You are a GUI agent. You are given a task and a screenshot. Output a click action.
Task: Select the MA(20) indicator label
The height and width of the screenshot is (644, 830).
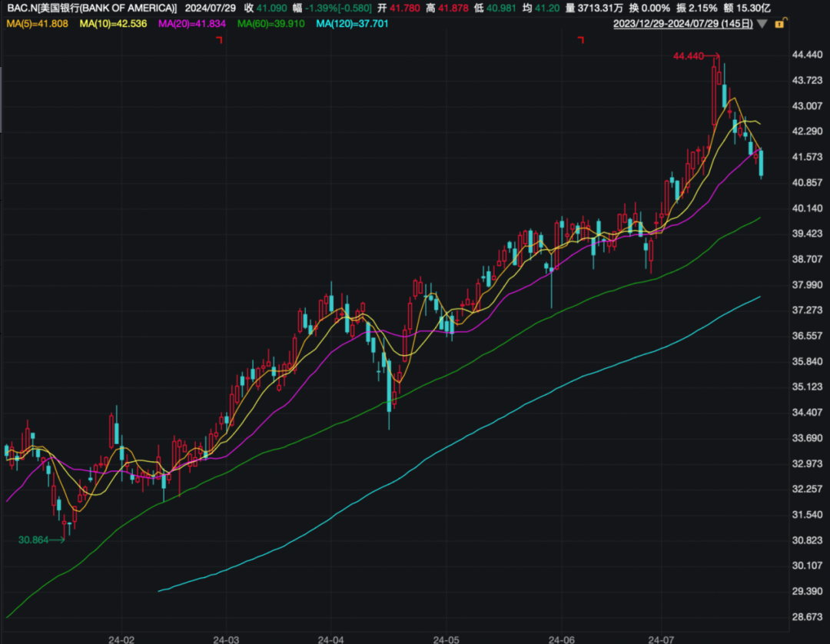click(192, 24)
